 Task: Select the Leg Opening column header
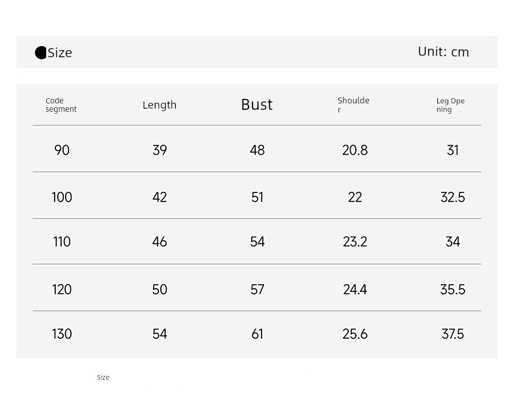pos(450,105)
